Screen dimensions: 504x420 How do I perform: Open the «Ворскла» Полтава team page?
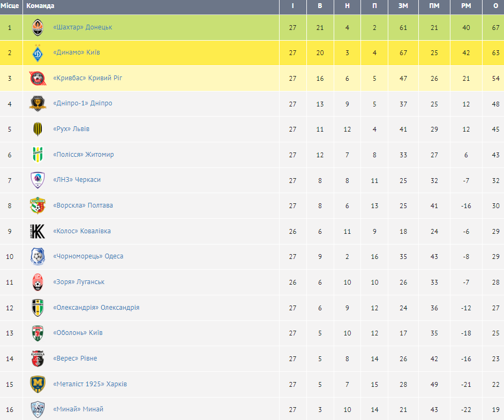[x=83, y=205]
